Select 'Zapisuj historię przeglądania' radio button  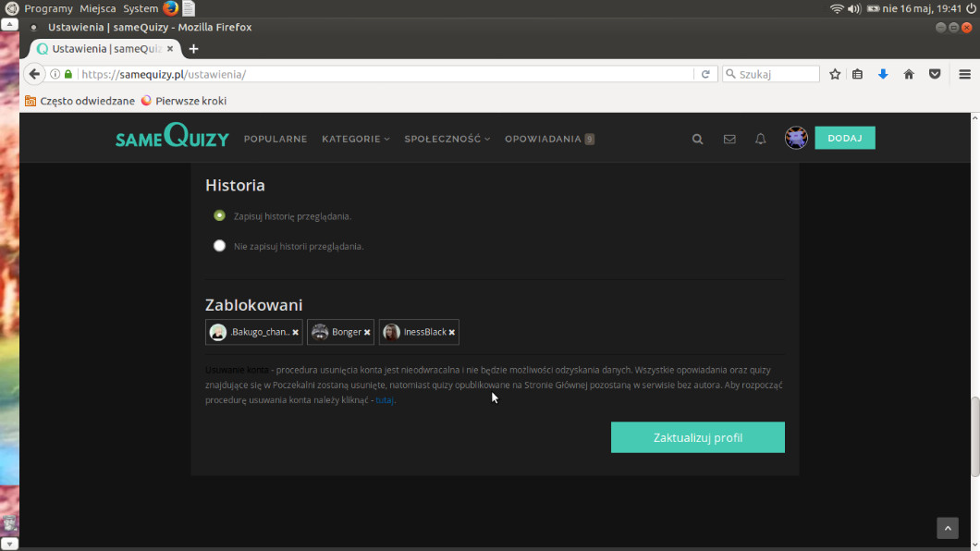tap(219, 215)
